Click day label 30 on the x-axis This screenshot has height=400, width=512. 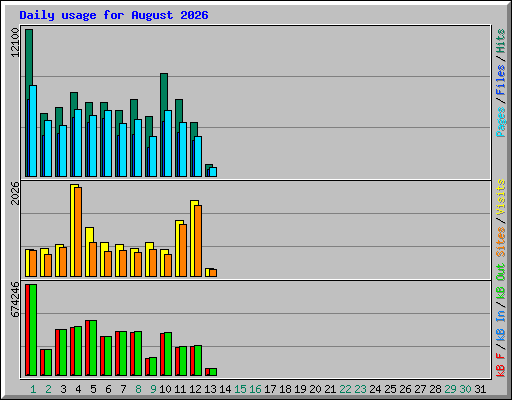coord(465,389)
